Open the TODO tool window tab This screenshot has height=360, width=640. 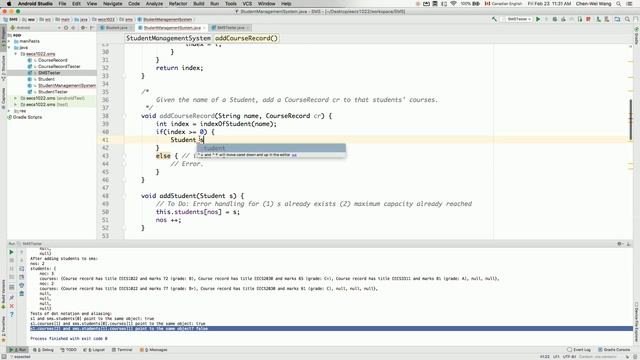coord(69,350)
